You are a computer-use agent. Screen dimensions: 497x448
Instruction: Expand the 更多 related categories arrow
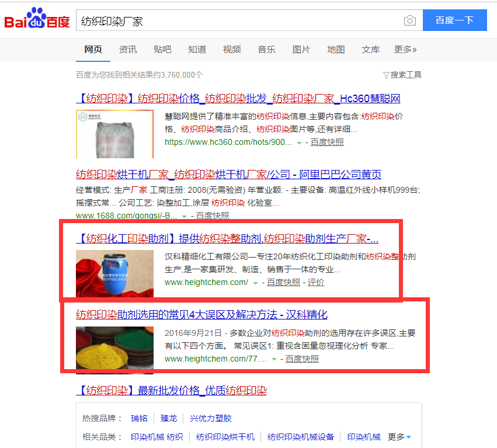pos(409,437)
